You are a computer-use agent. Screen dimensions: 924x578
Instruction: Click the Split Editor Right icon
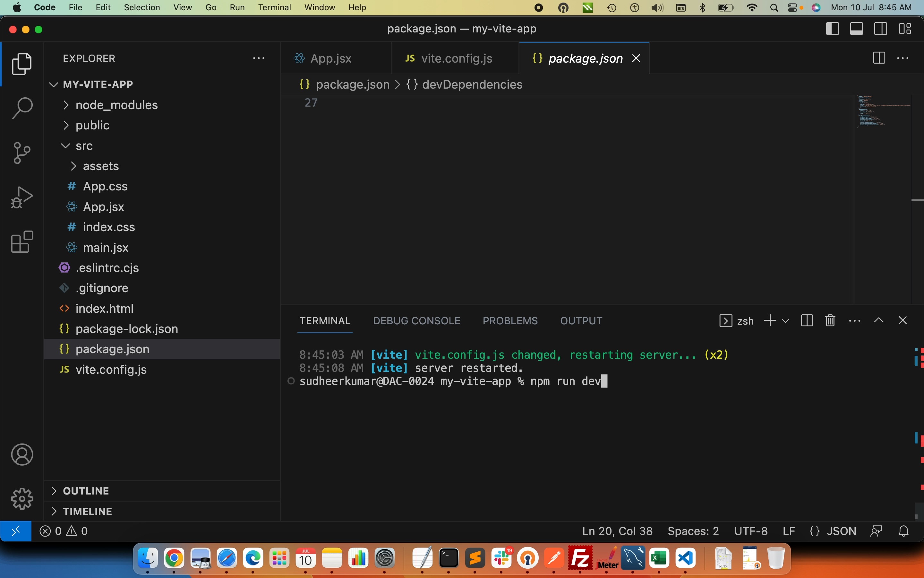point(879,58)
